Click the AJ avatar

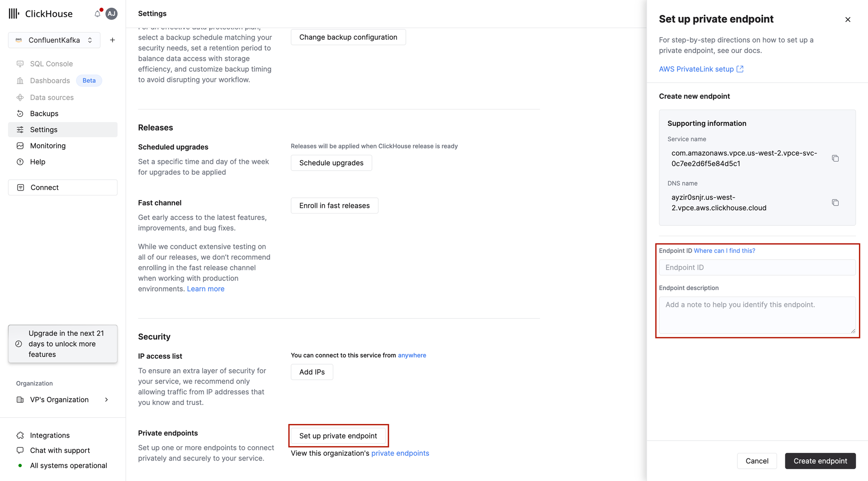111,14
